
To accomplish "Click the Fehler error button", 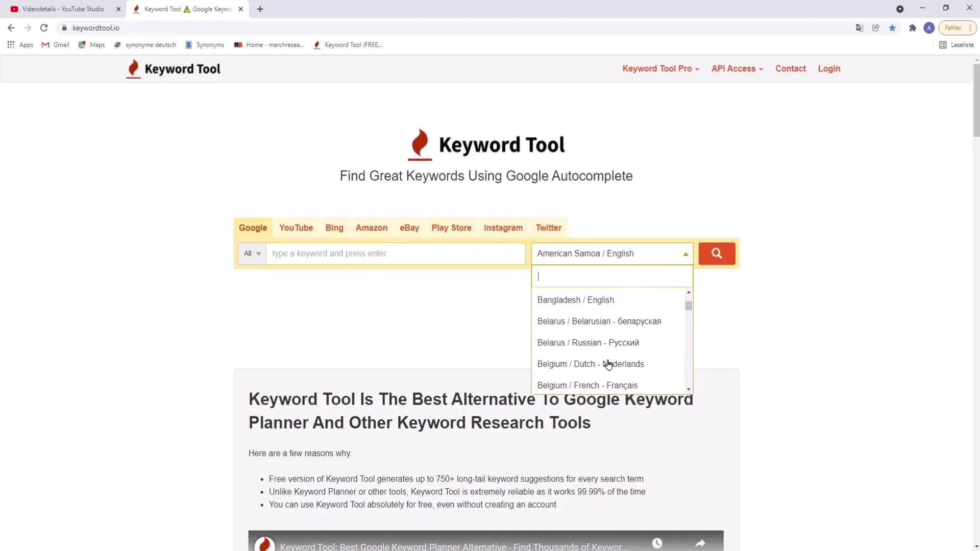I will click(x=953, y=28).
